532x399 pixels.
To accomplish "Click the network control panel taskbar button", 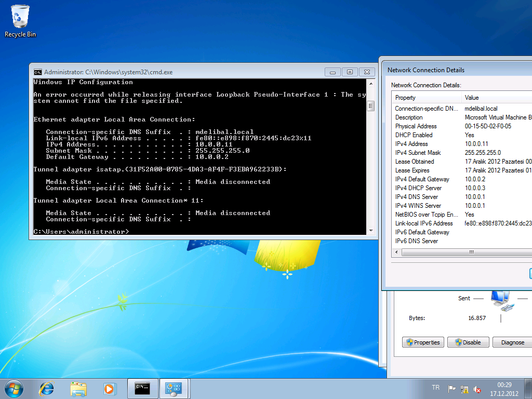I will pyautogui.click(x=173, y=388).
